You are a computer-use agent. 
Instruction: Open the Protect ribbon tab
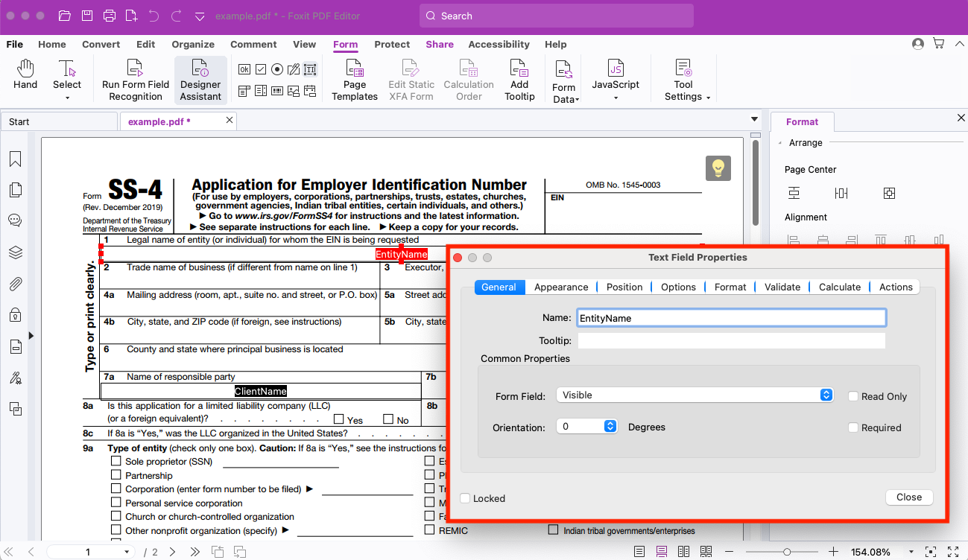[392, 45]
